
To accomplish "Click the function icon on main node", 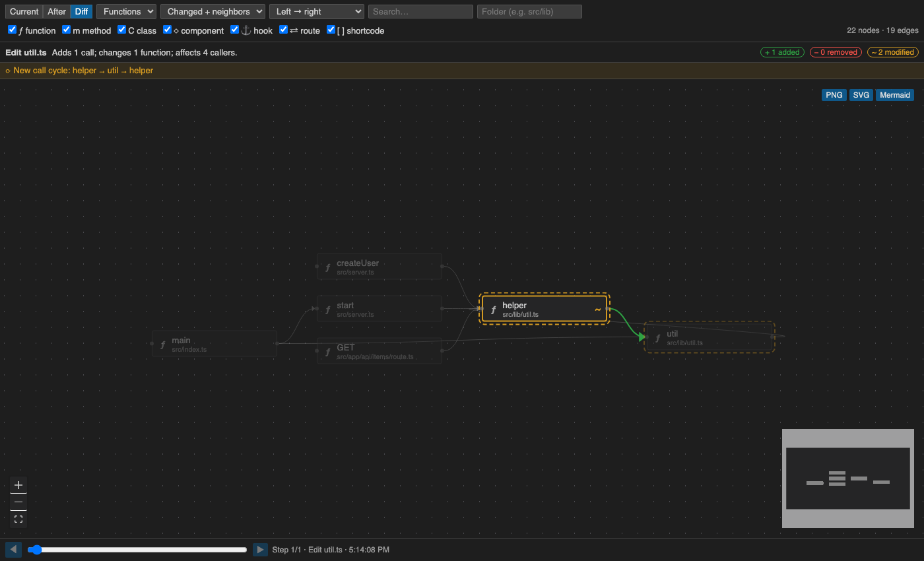I will point(163,345).
